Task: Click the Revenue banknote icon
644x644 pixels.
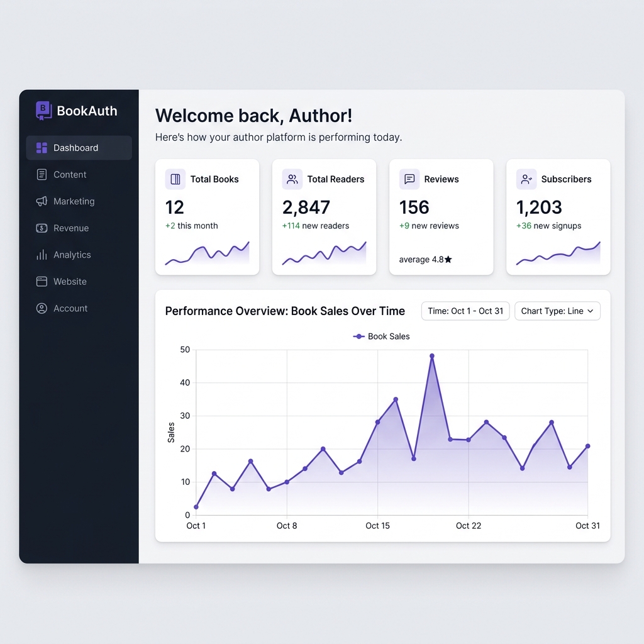Action: coord(42,228)
